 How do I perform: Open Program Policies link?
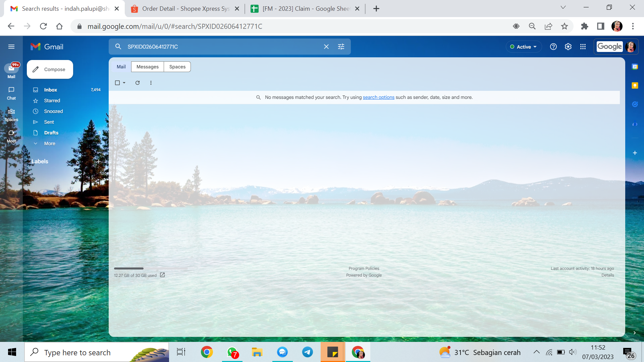(364, 268)
